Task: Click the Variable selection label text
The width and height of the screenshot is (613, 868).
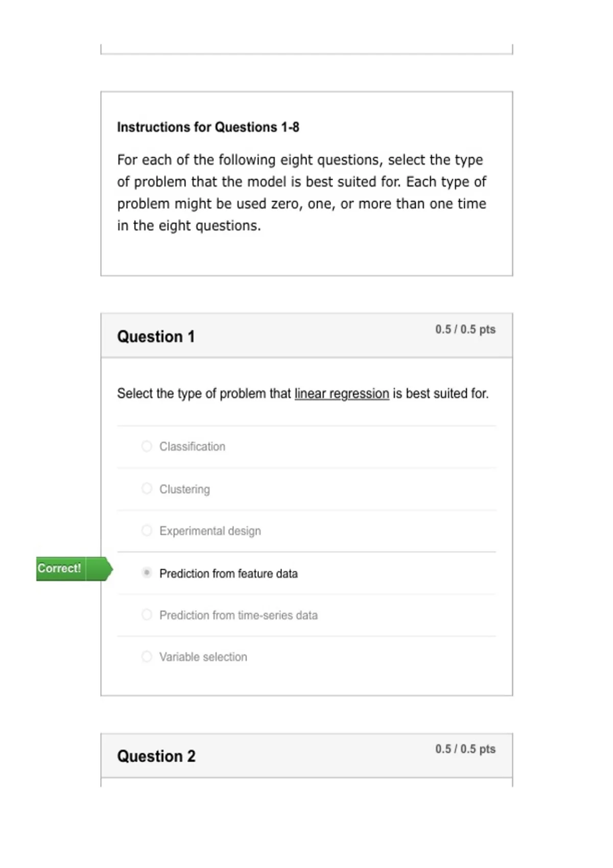Action: [203, 657]
